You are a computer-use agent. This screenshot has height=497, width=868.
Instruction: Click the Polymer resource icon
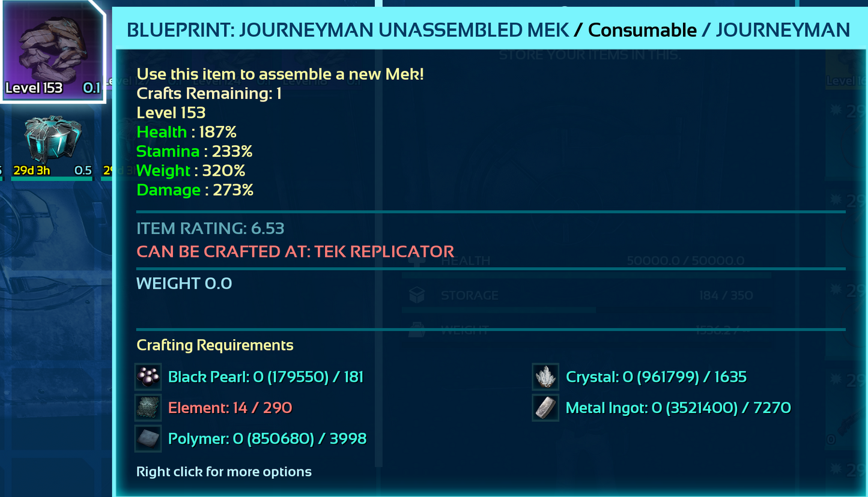click(x=148, y=439)
